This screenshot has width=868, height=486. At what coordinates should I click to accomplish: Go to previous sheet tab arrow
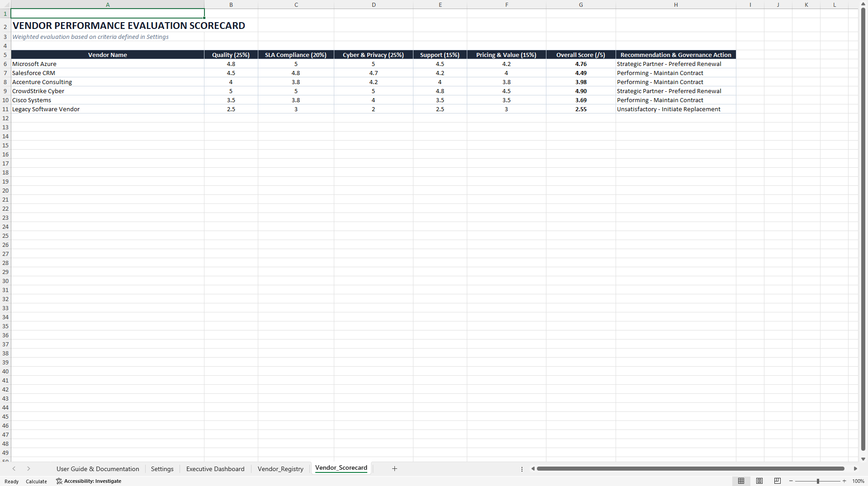click(14, 469)
